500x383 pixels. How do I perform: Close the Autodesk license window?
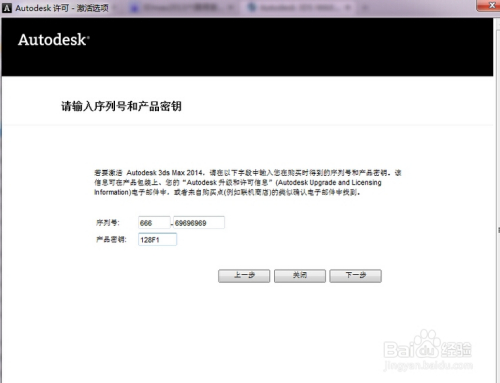488,6
